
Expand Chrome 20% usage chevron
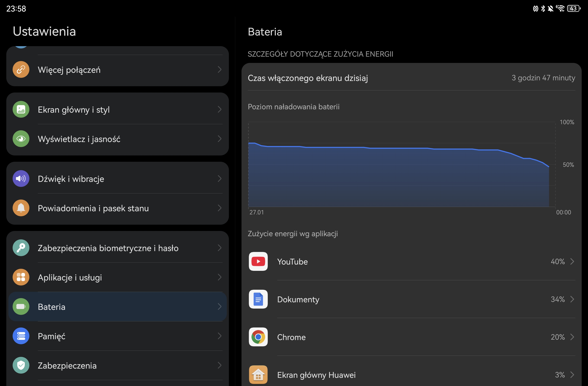(x=572, y=337)
